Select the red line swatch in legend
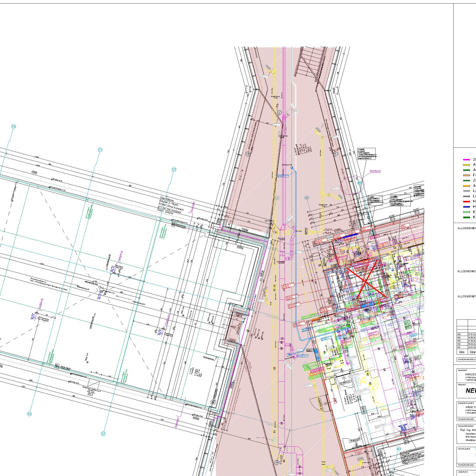The image size is (476, 476). [466, 201]
